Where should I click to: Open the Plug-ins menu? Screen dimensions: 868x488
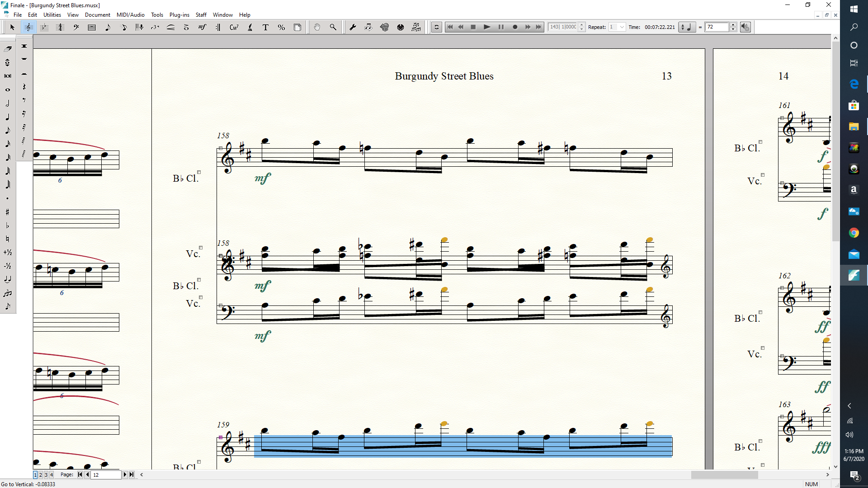tap(179, 15)
